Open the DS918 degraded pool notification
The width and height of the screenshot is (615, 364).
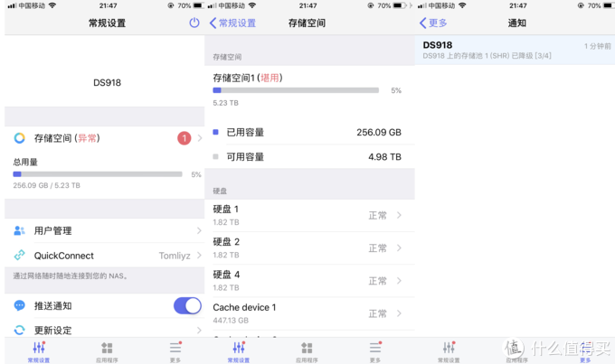point(515,50)
